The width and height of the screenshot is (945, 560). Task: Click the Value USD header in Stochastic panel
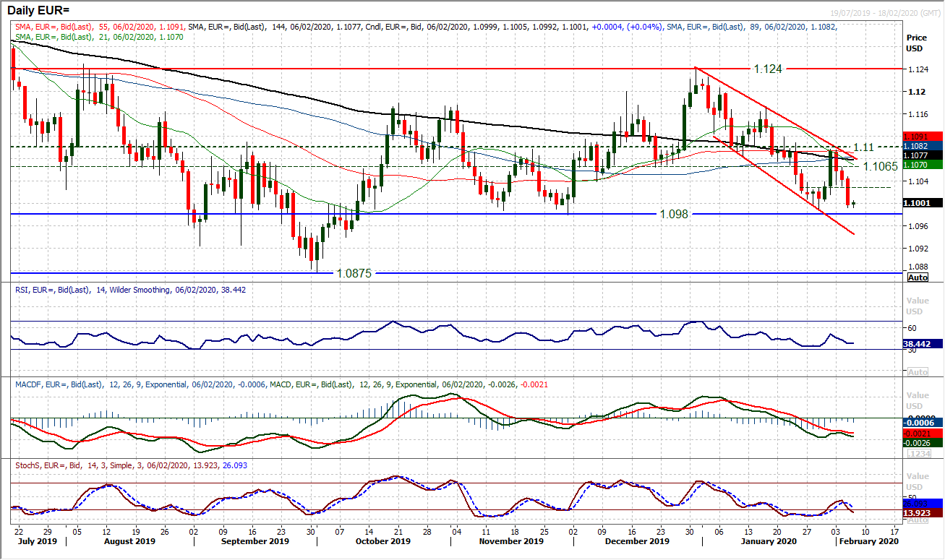click(x=917, y=481)
